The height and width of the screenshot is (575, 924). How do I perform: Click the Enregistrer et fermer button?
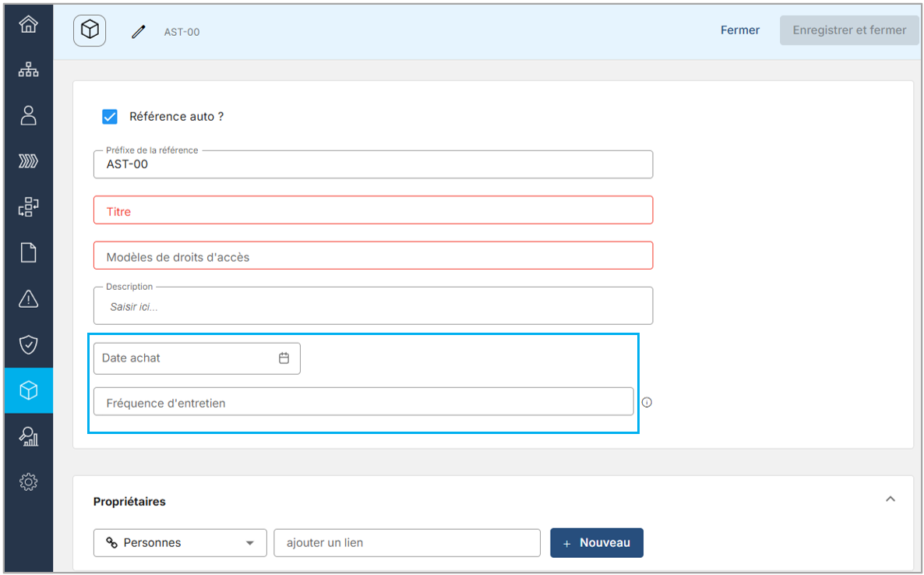849,30
